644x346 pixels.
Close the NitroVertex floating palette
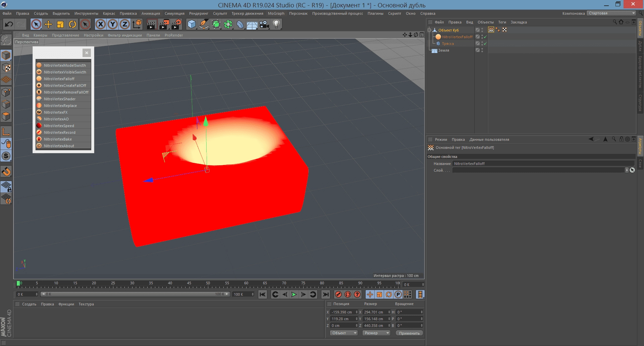(x=87, y=53)
